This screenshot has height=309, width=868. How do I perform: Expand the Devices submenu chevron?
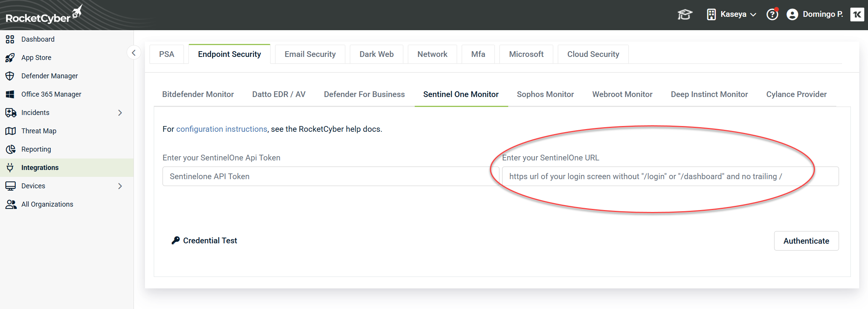pyautogui.click(x=120, y=186)
